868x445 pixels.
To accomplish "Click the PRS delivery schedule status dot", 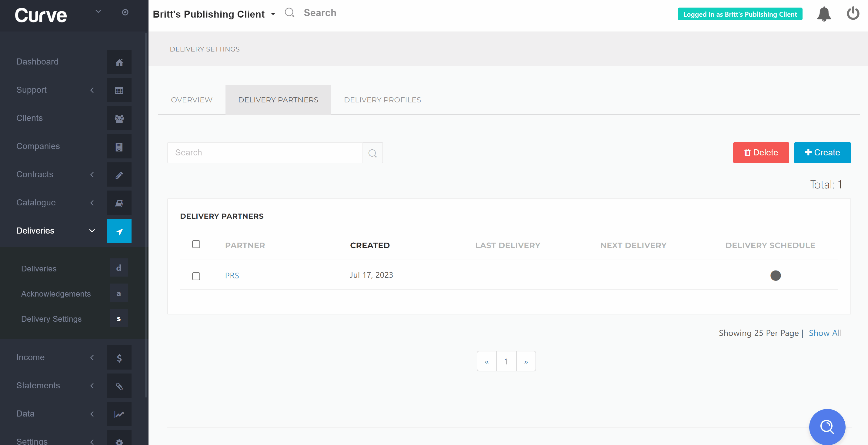I will (775, 276).
